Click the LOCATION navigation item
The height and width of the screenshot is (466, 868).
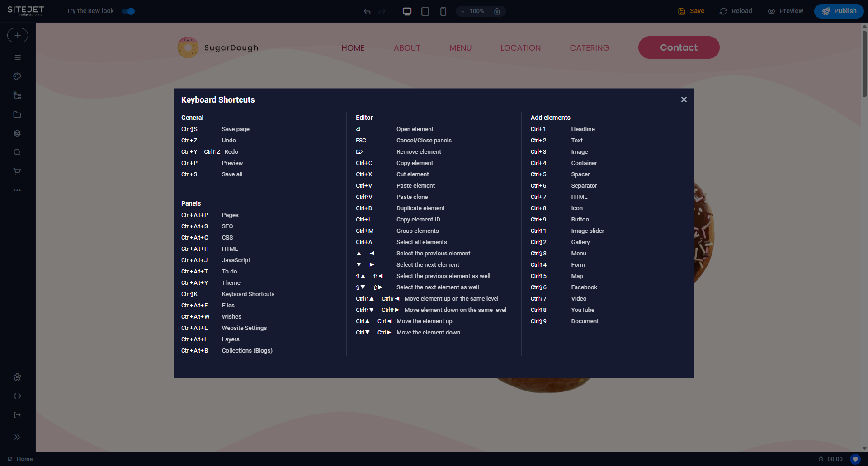pos(520,48)
